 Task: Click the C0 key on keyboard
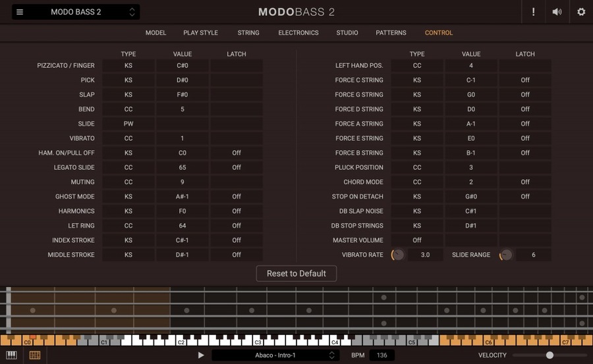tap(27, 342)
